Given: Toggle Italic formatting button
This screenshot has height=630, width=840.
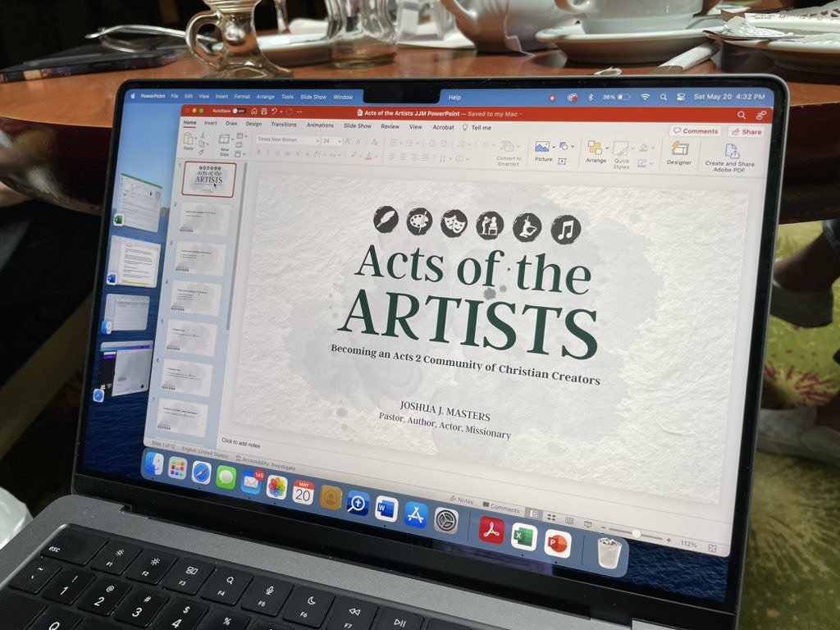Looking at the screenshot, I should [268, 153].
